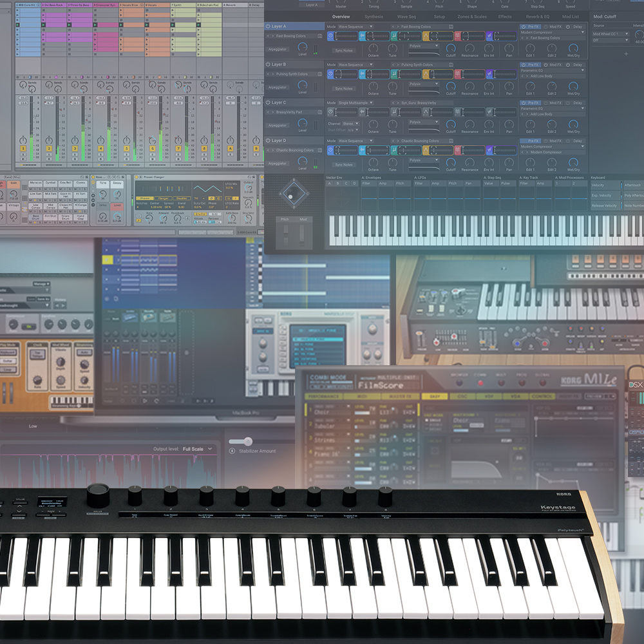The height and width of the screenshot is (644, 644).
Task: Open the Mod List tab
Action: (571, 17)
